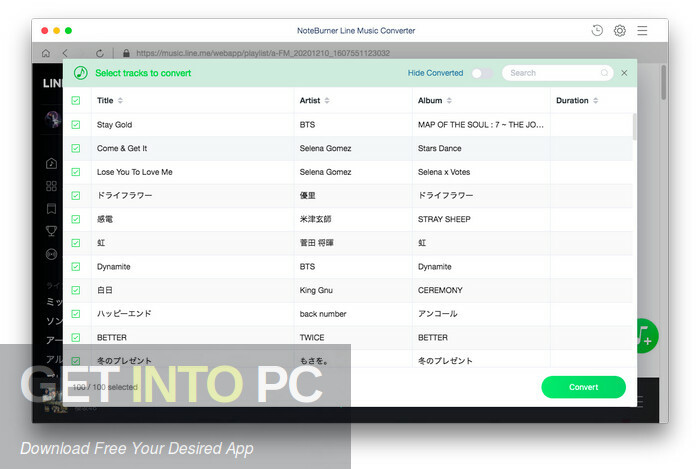700x469 pixels.
Task: Click the URL address bar
Action: [263, 53]
